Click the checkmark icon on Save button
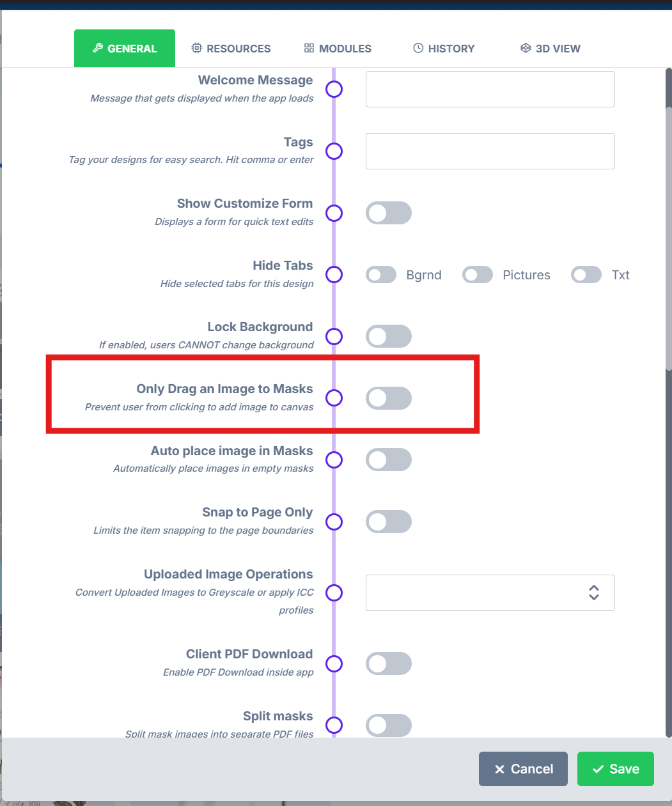The height and width of the screenshot is (806, 672). (x=598, y=769)
